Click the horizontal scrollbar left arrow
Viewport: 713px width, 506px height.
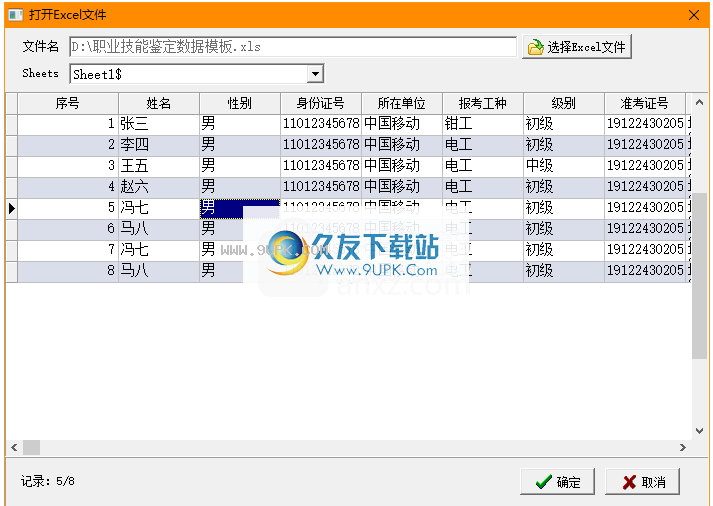[14, 447]
